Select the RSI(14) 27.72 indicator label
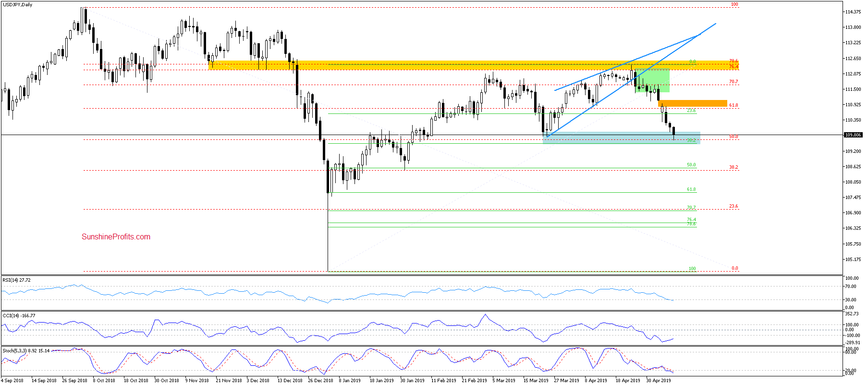Image resolution: width=868 pixels, height=386 pixels. 16,280
